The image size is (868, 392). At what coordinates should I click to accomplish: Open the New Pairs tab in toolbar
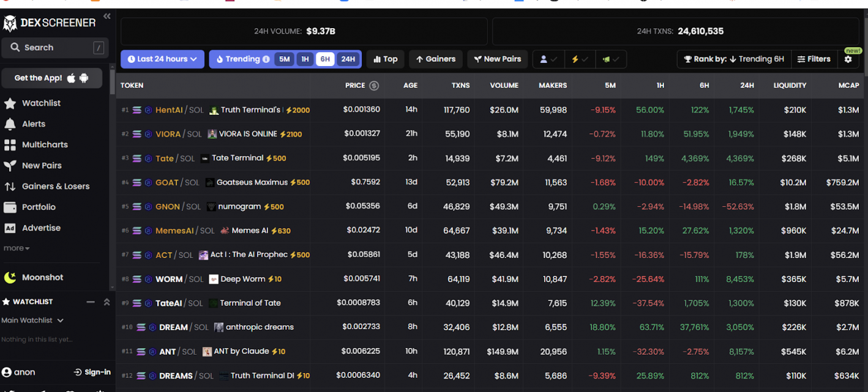(x=497, y=59)
